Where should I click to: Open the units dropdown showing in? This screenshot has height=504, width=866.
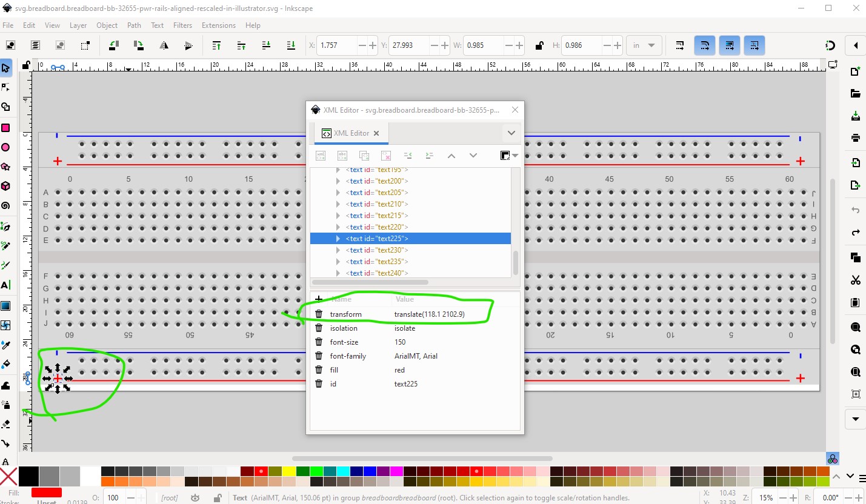pyautogui.click(x=644, y=45)
